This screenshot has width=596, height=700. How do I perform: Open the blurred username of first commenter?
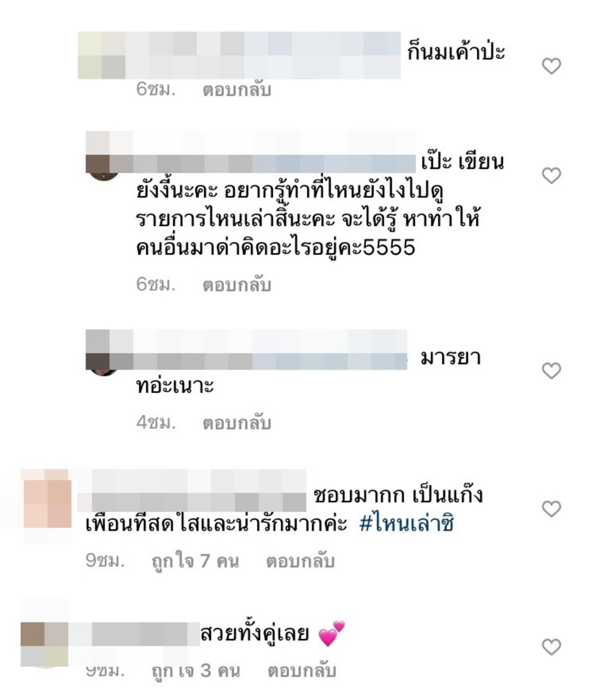coord(239,55)
